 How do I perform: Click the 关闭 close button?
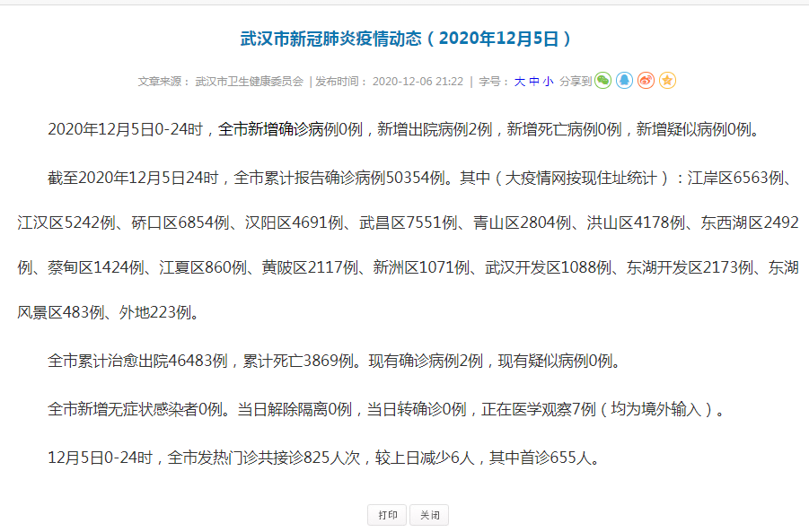[428, 515]
